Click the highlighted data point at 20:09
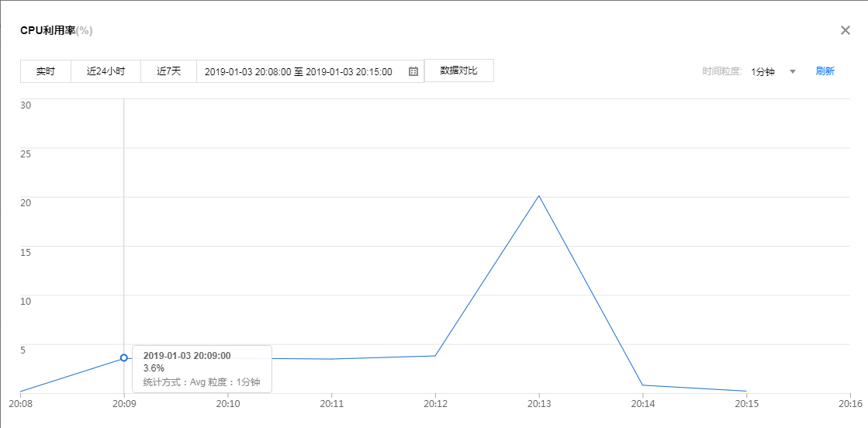This screenshot has height=428, width=868. pyautogui.click(x=124, y=357)
